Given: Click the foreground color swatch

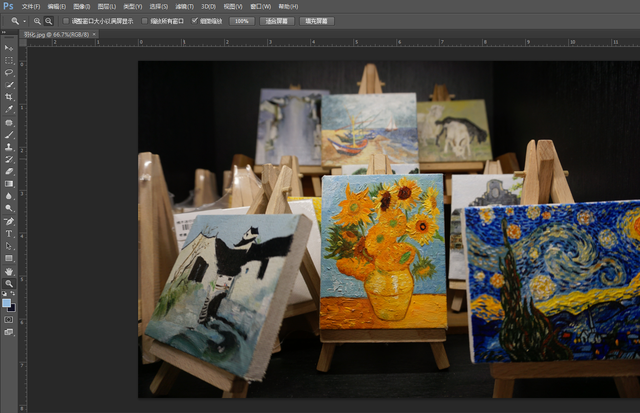Looking at the screenshot, I should [7, 302].
